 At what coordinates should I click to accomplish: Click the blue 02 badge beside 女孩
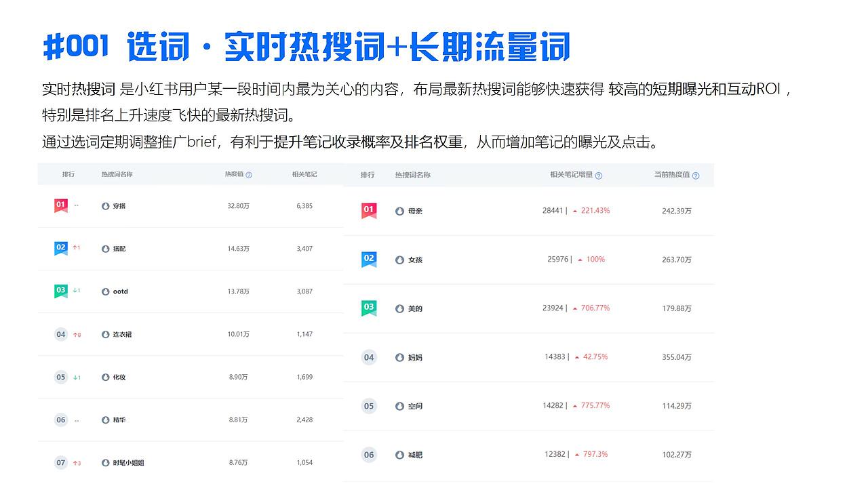(368, 259)
